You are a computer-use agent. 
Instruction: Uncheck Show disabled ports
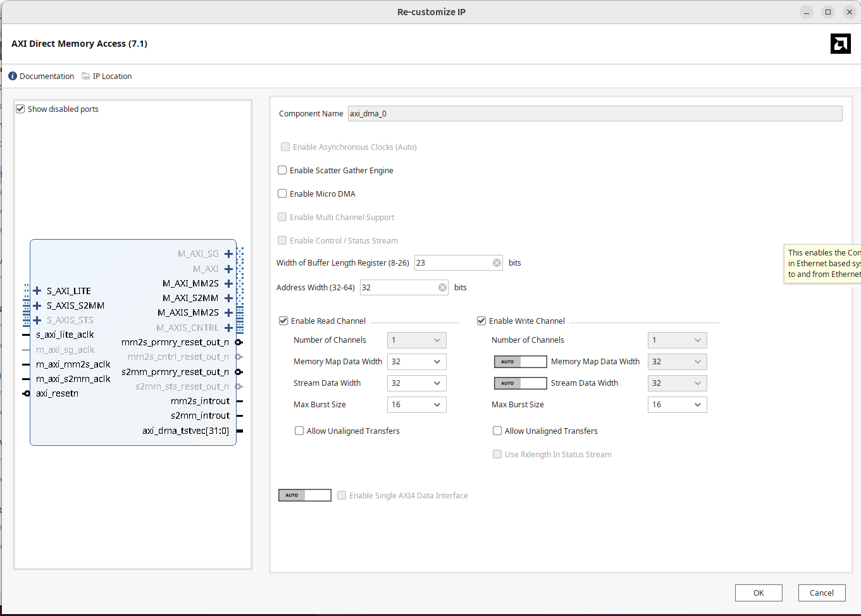click(20, 109)
